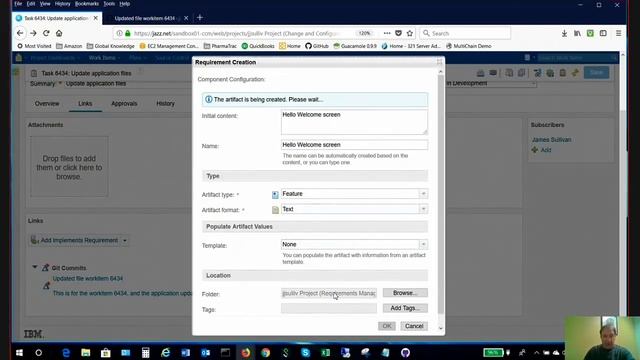Open the GitHub bookmark
This screenshot has height=360, width=640.
[x=317, y=46]
